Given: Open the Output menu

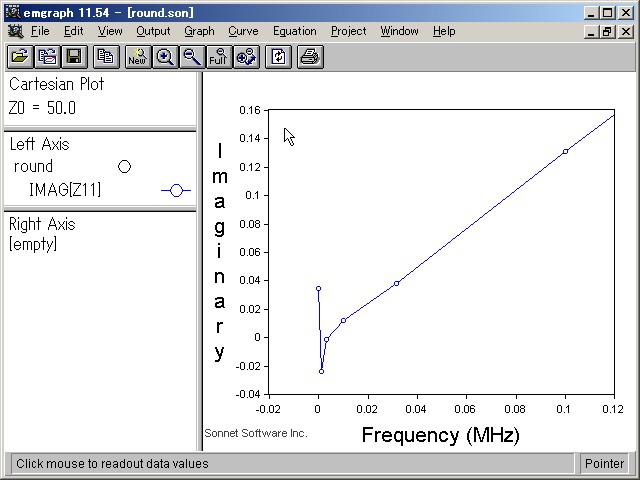Looking at the screenshot, I should (153, 31).
